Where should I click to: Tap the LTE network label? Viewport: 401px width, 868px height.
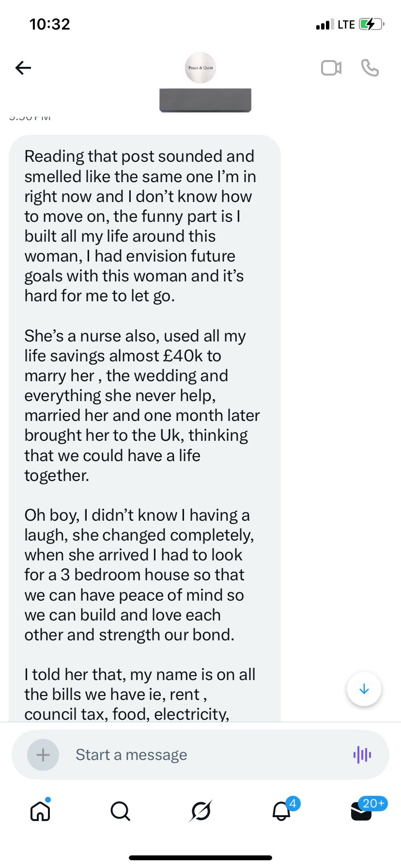[x=346, y=24]
